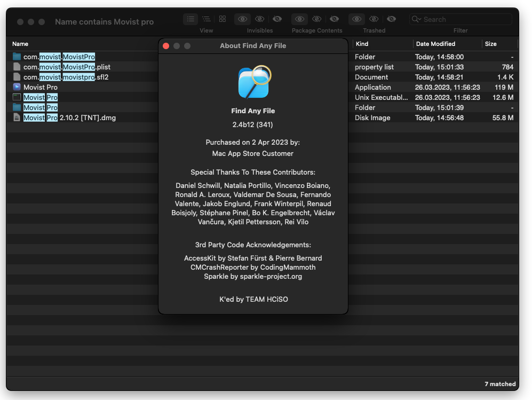Image resolution: width=532 pixels, height=400 pixels.
Task: Sort results by Kind column header
Action: tap(362, 44)
